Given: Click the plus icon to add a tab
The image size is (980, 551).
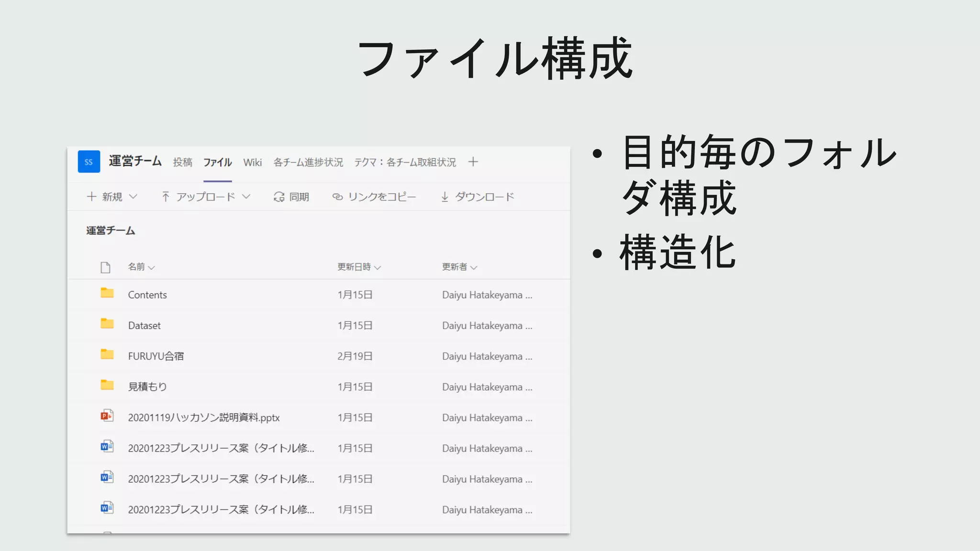Looking at the screenshot, I should (x=473, y=162).
